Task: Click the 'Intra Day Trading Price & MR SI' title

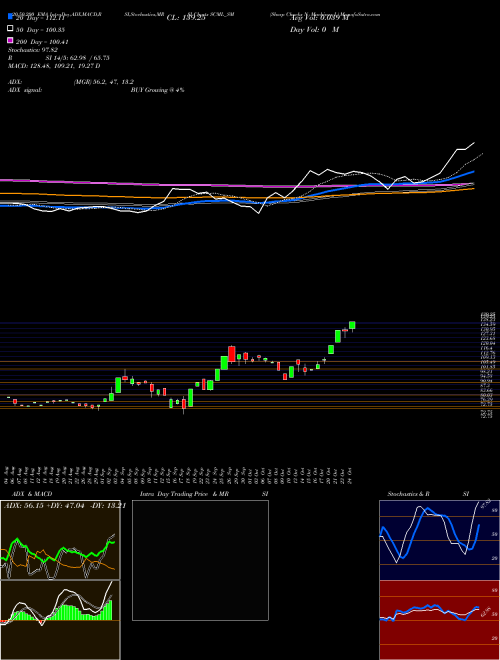Action: click(204, 494)
